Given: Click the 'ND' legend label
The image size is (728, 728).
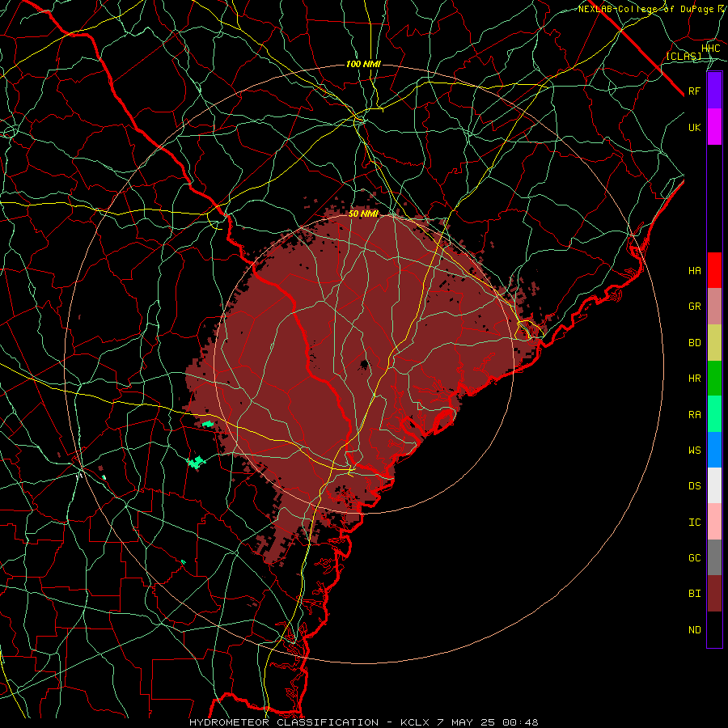Looking at the screenshot, I should click(x=695, y=630).
